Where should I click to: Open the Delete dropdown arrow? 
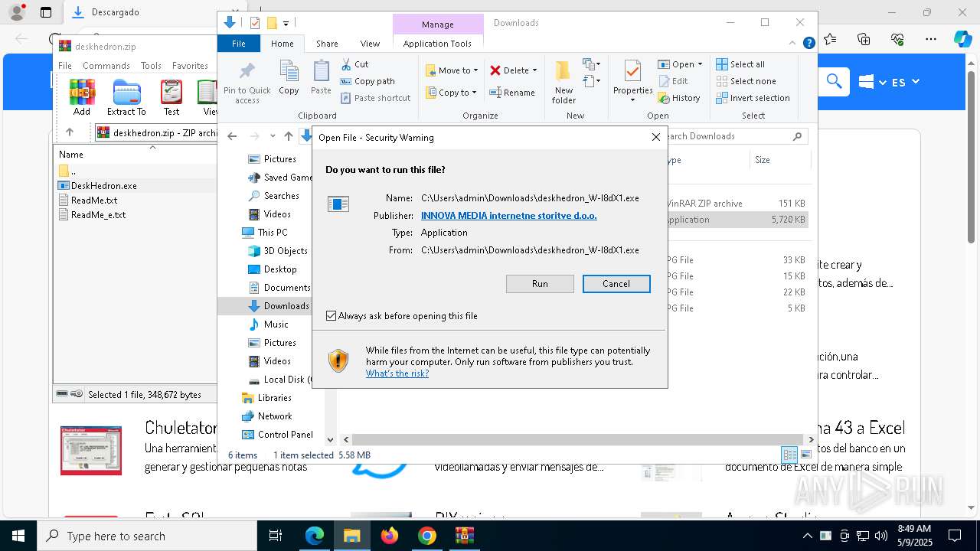534,70
